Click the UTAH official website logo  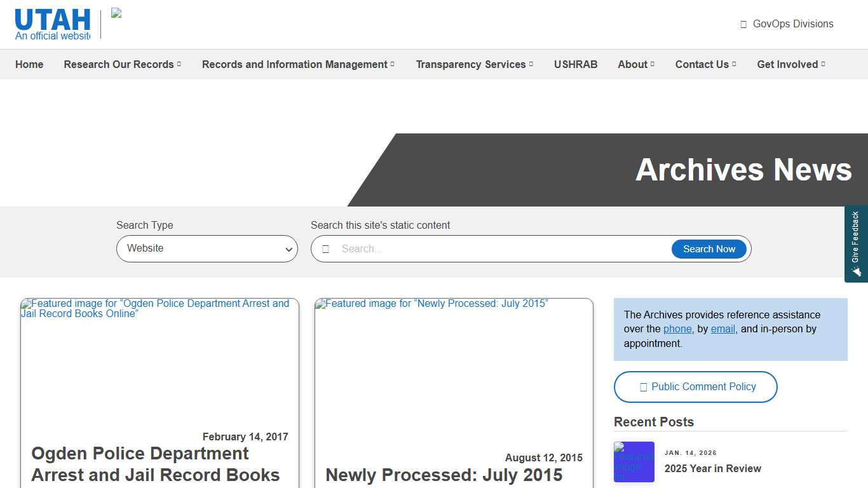click(53, 24)
